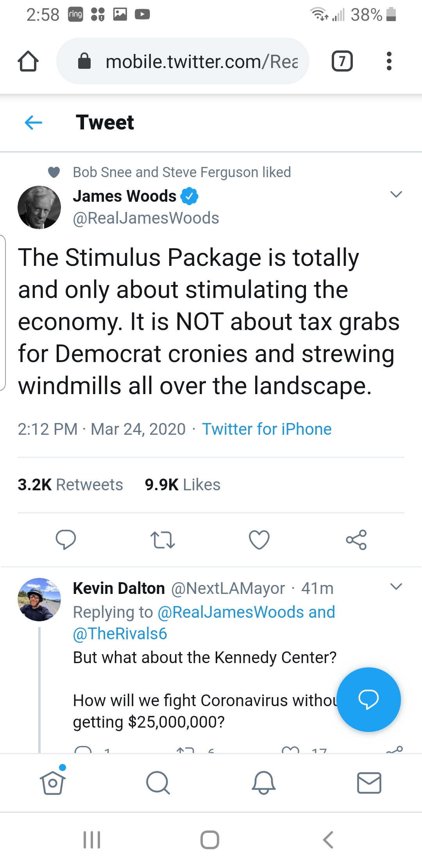Open direct messages envelope
The image size is (422, 868).
click(369, 783)
